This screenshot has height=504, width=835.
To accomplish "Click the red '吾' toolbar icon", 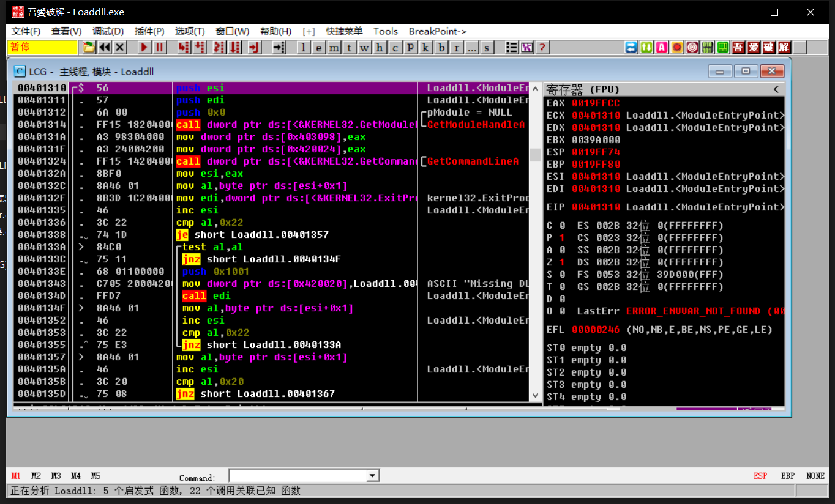I will (x=738, y=47).
